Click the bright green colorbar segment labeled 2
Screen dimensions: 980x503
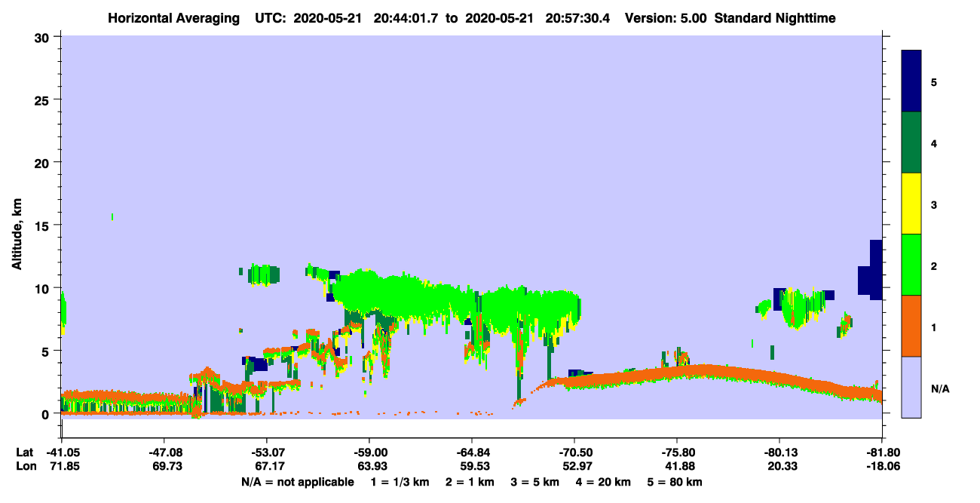911,265
